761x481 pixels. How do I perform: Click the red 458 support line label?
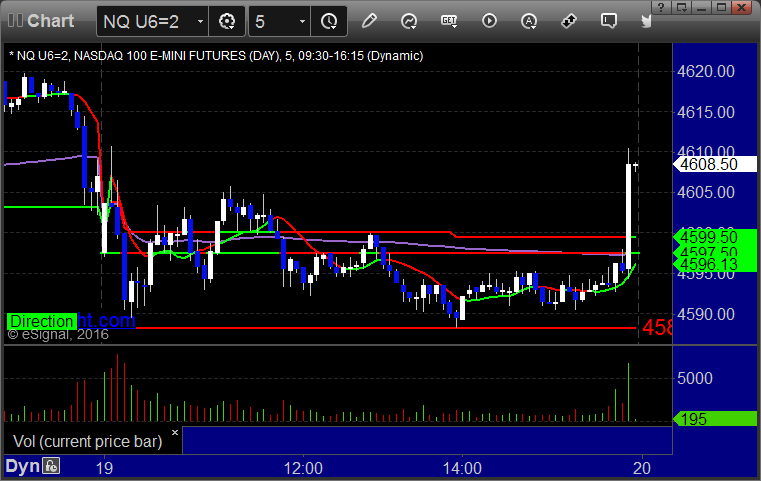point(657,328)
